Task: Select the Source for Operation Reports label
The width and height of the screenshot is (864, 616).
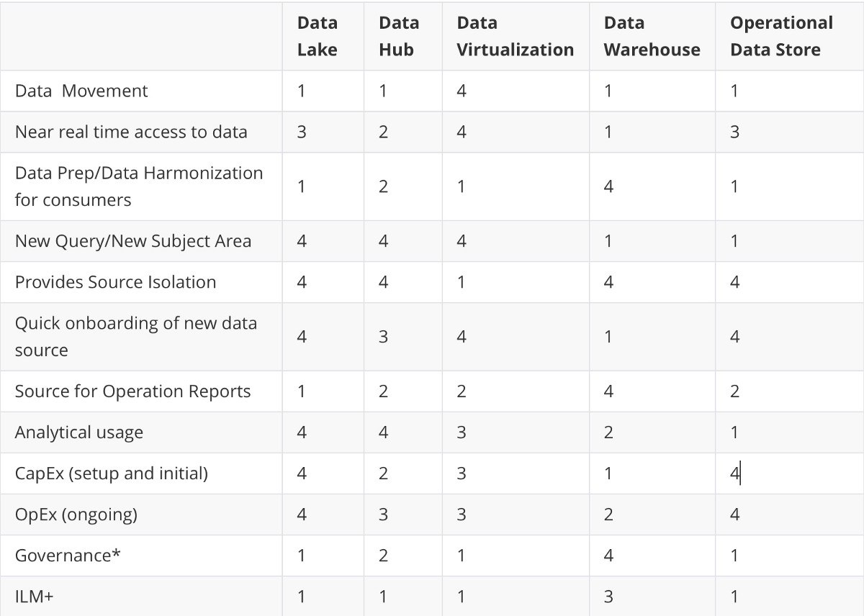Action: [x=132, y=391]
